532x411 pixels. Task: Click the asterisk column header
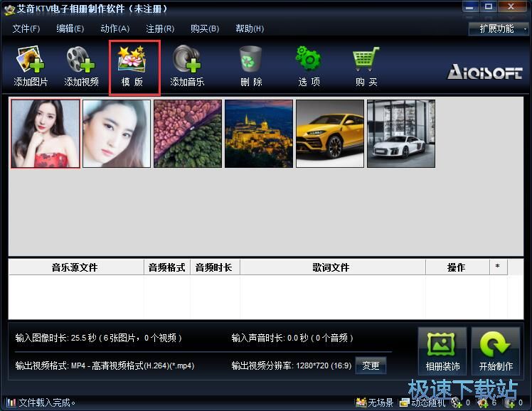point(499,267)
